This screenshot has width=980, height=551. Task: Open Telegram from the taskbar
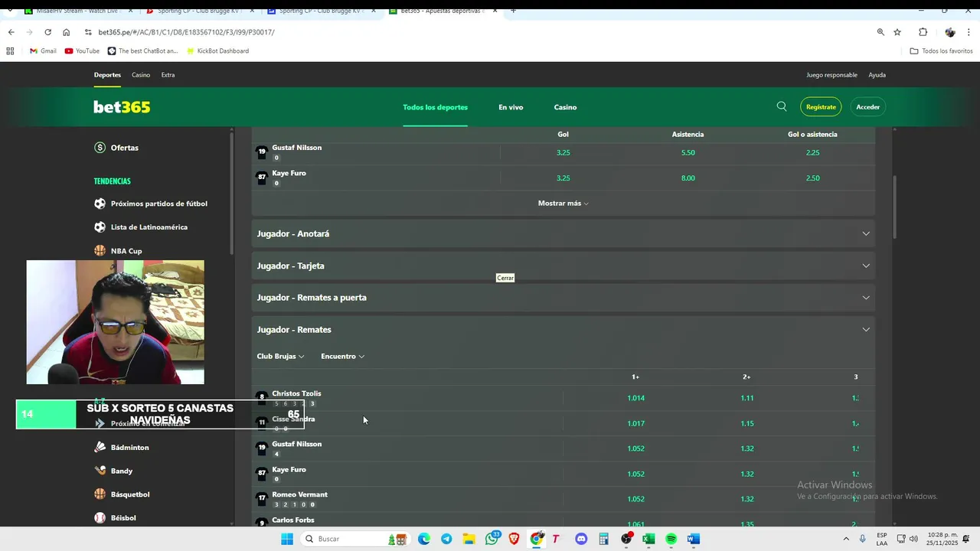(x=446, y=539)
